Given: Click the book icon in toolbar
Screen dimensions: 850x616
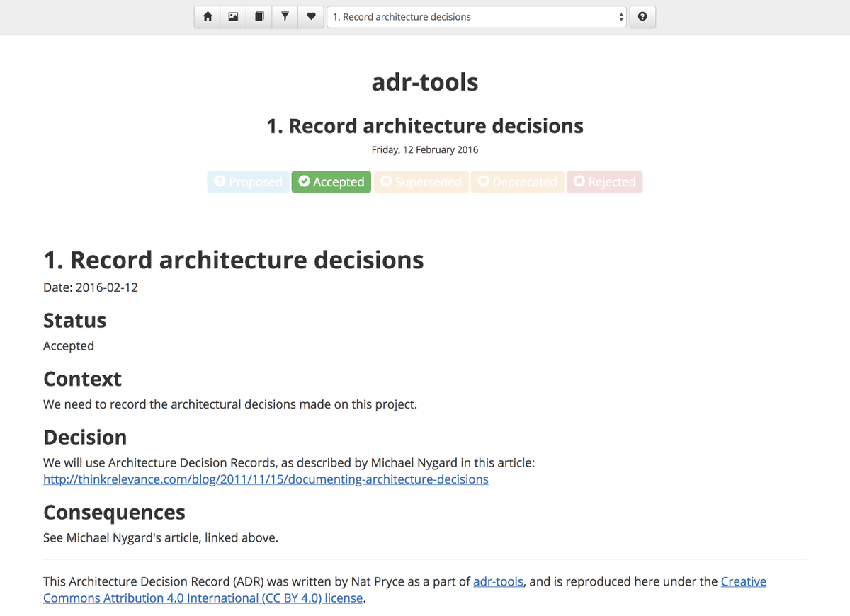Looking at the screenshot, I should click(259, 16).
